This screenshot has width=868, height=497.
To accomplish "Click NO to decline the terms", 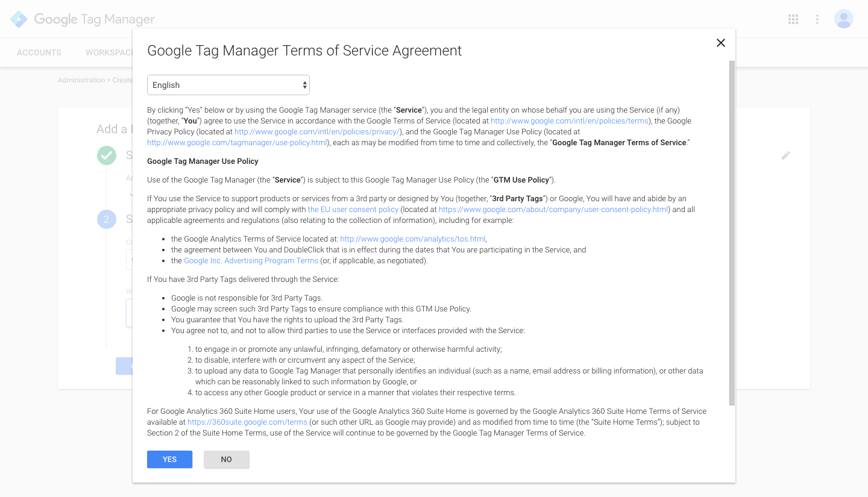I will 226,459.
